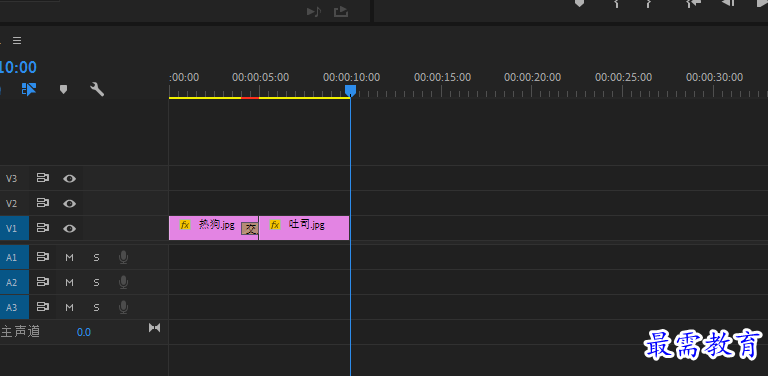Screen dimensions: 768x376
Task: Mute audio track A1
Action: (70, 258)
